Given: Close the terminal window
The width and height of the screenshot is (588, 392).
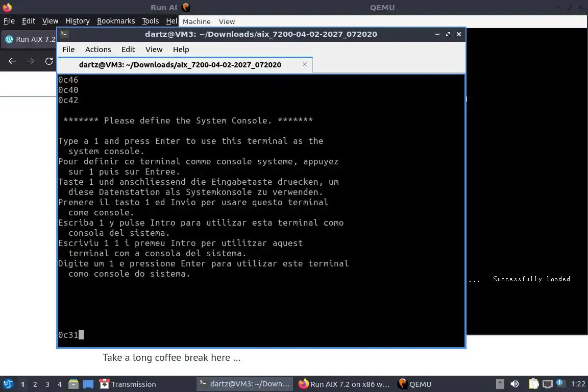Looking at the screenshot, I should point(459,34).
